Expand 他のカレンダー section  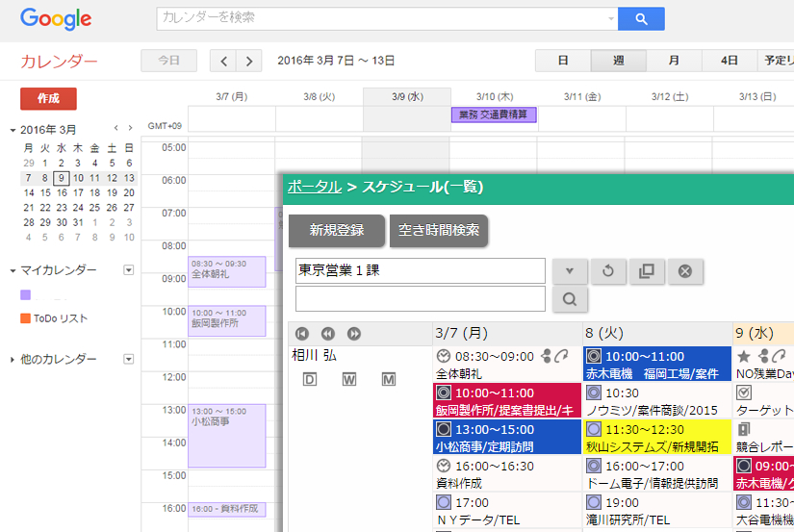[x=13, y=360]
